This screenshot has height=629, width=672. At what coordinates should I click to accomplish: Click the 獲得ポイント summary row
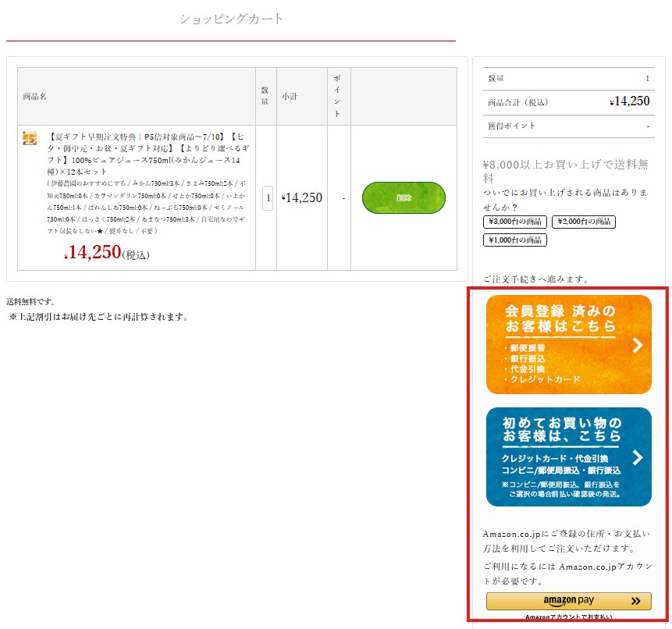coord(568,126)
